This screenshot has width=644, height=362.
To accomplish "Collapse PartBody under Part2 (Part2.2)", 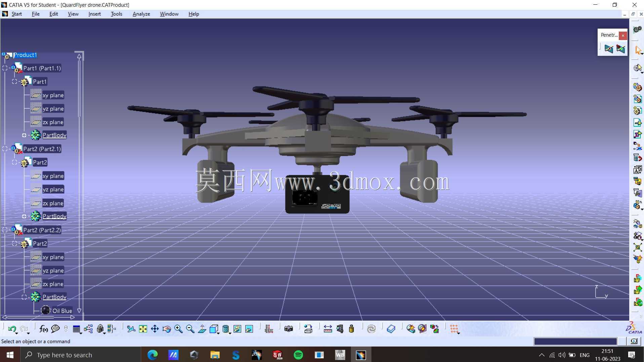I will [x=24, y=297].
